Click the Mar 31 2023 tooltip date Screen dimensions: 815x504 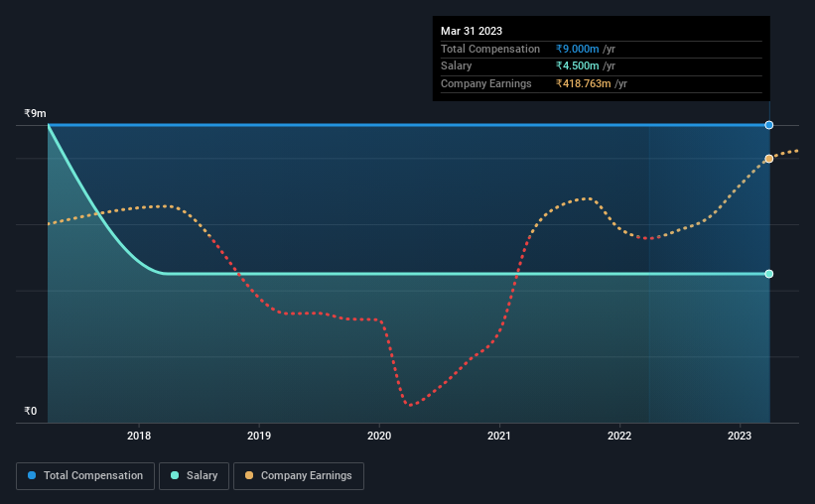[472, 31]
